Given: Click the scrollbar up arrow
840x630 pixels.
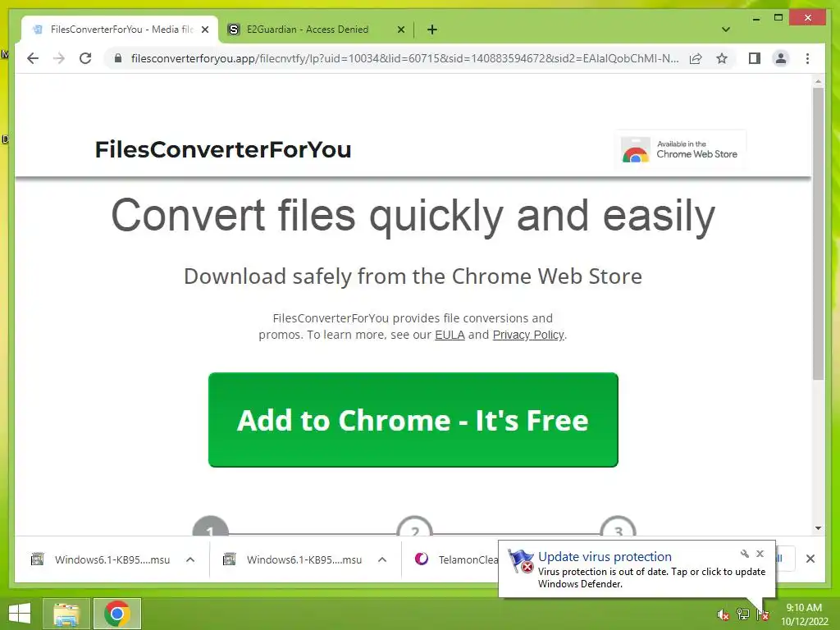Looking at the screenshot, I should 818,82.
